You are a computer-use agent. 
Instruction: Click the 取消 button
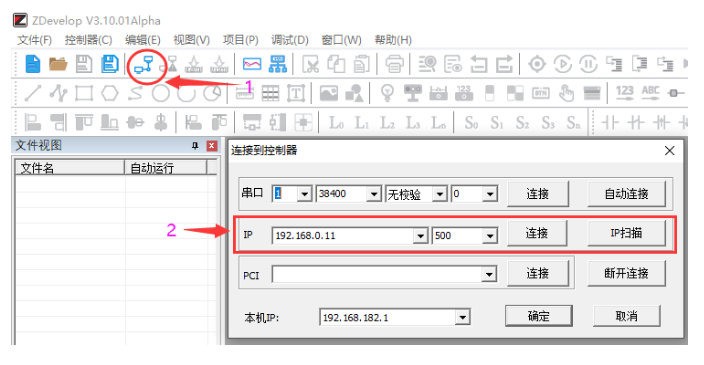(626, 316)
